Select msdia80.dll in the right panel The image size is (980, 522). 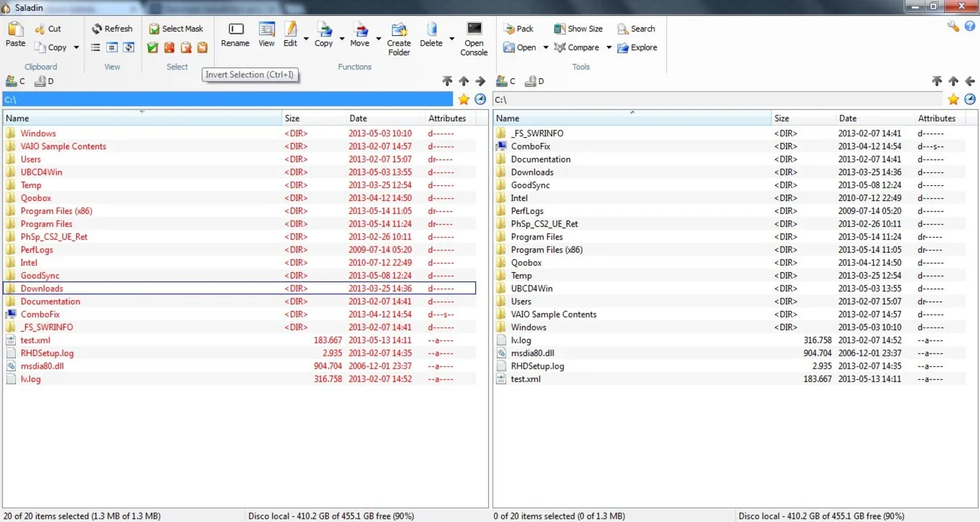click(729, 353)
